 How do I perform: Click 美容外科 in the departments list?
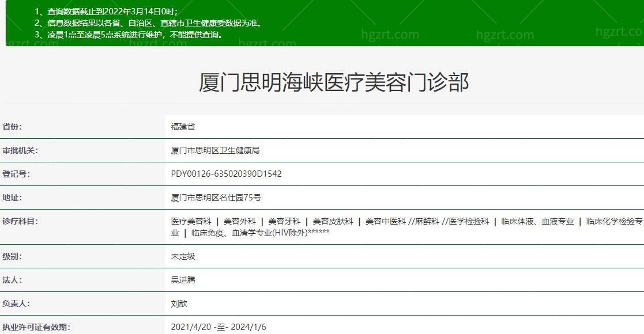coord(239,222)
